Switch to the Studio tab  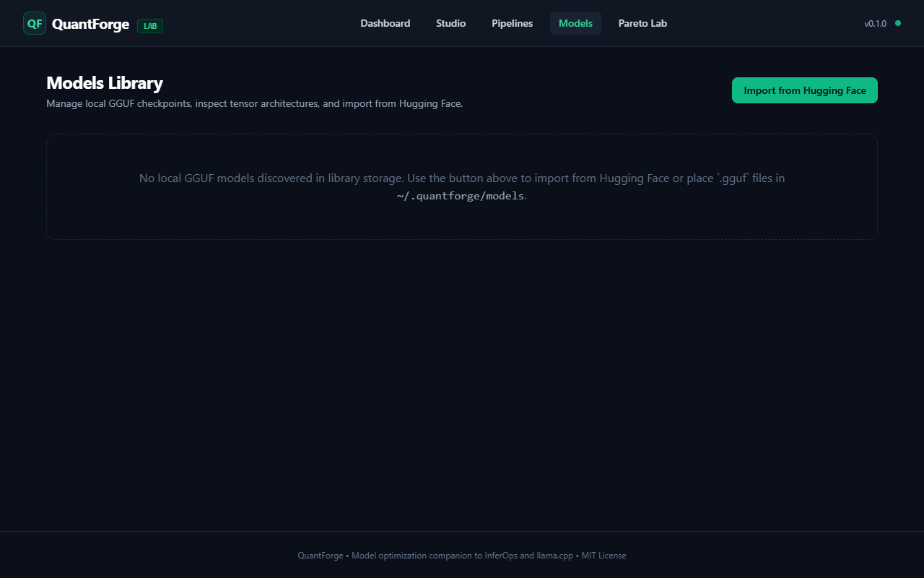(x=451, y=23)
